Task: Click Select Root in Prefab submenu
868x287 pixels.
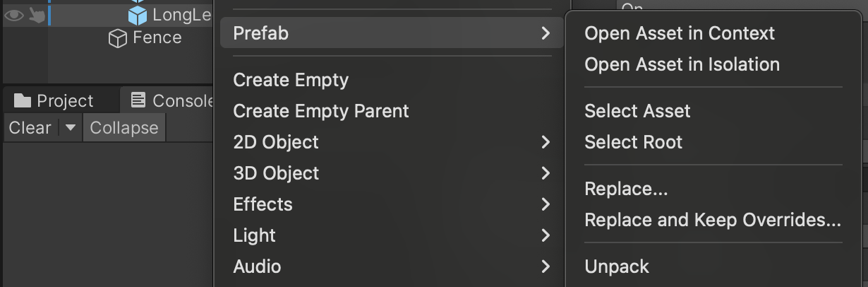Action: pyautogui.click(x=633, y=142)
